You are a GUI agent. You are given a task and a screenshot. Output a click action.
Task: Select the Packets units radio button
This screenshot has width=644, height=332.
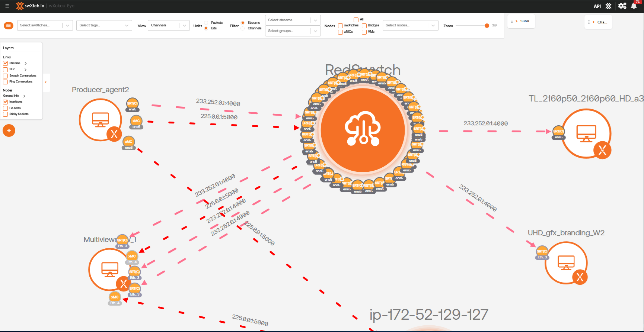pyautogui.click(x=206, y=23)
